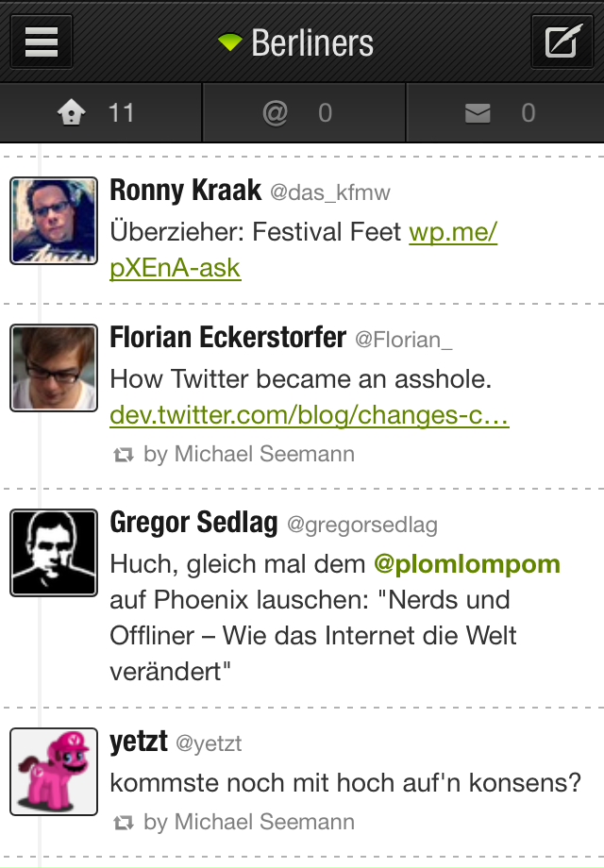The image size is (604, 868).
Task: Tap the @plomlompom mention
Action: click(467, 564)
